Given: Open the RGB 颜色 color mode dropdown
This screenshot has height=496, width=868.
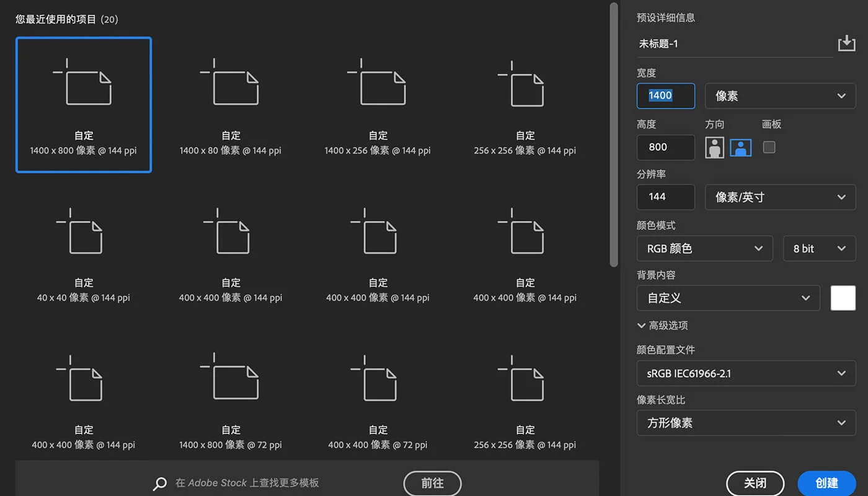Looking at the screenshot, I should [x=704, y=248].
